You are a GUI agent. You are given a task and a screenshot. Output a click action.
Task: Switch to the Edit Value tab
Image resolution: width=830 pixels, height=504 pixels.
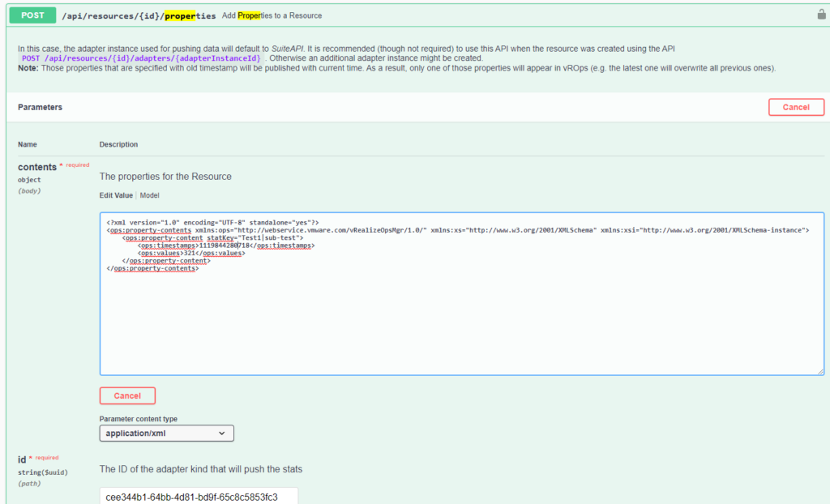click(x=116, y=195)
